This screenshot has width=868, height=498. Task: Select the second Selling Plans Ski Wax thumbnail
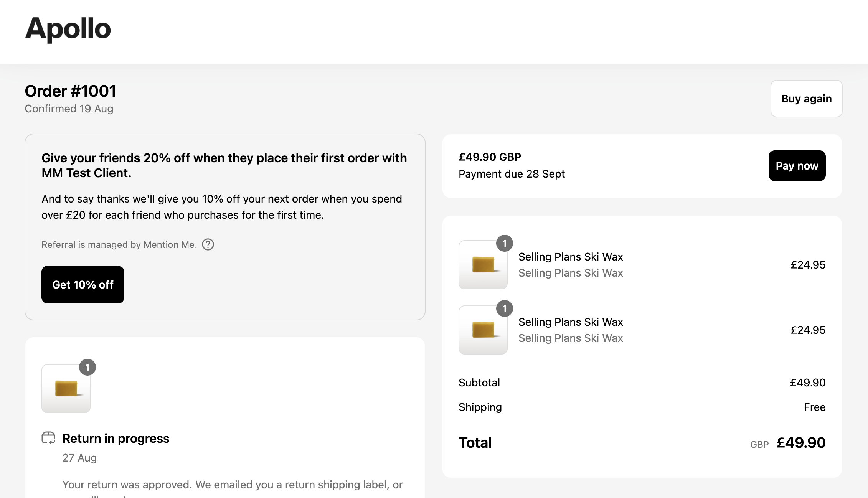coord(483,330)
